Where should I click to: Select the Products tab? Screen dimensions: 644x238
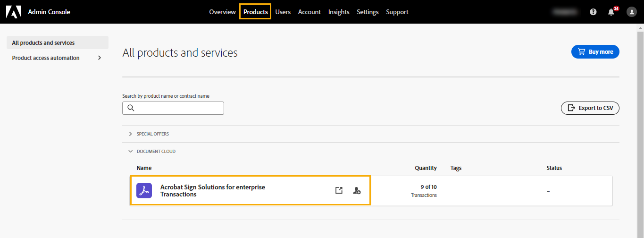tap(255, 12)
